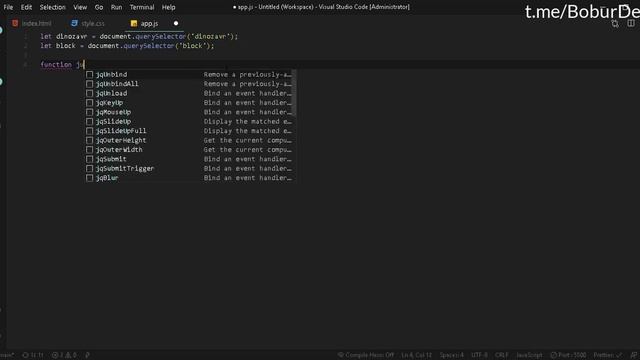Viewport: 640px width, 360px height.
Task: Choose the jqOuterHeight suggestion
Action: pyautogui.click(x=190, y=140)
